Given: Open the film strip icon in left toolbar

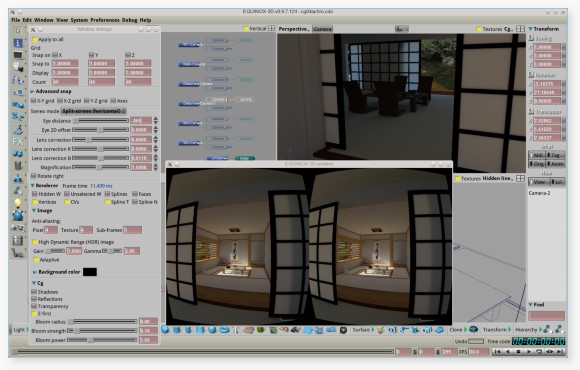Looking at the screenshot, I should (x=18, y=240).
